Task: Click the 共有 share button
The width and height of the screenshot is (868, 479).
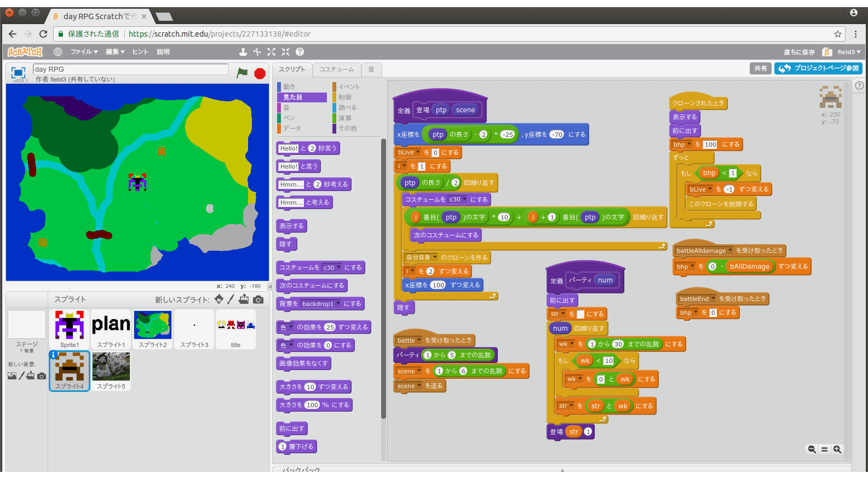Action: coord(761,68)
